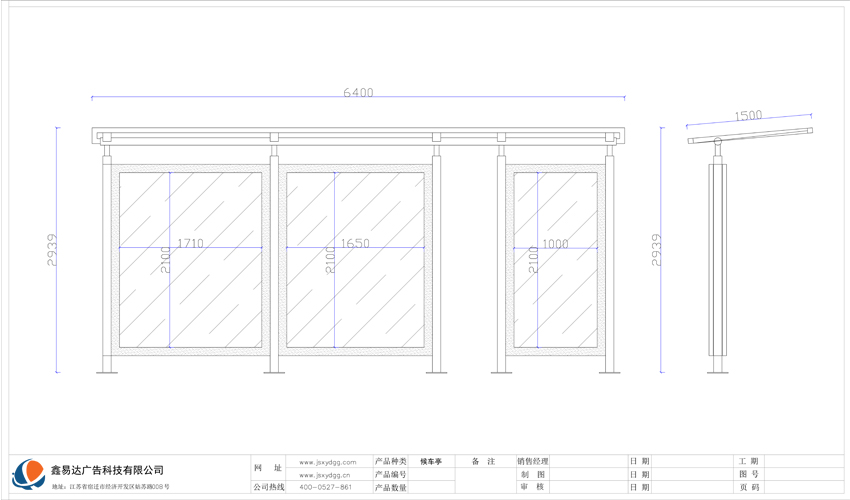
Task: Click the company name 鑫易达广告科技有限公司
Action: point(107,470)
